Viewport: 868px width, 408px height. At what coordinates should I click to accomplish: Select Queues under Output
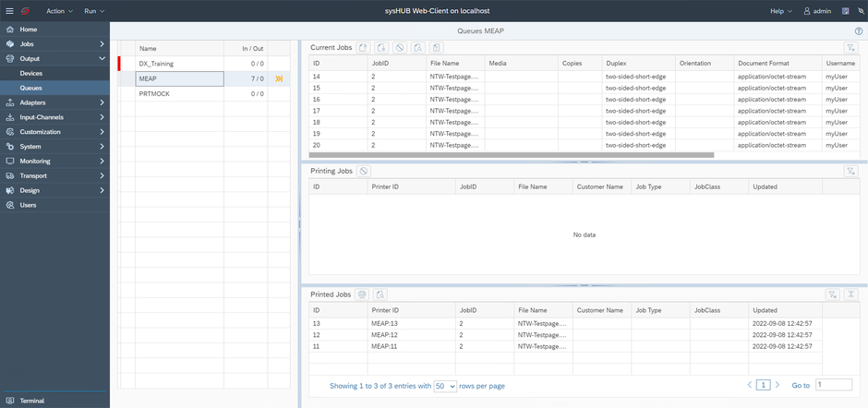pos(54,88)
